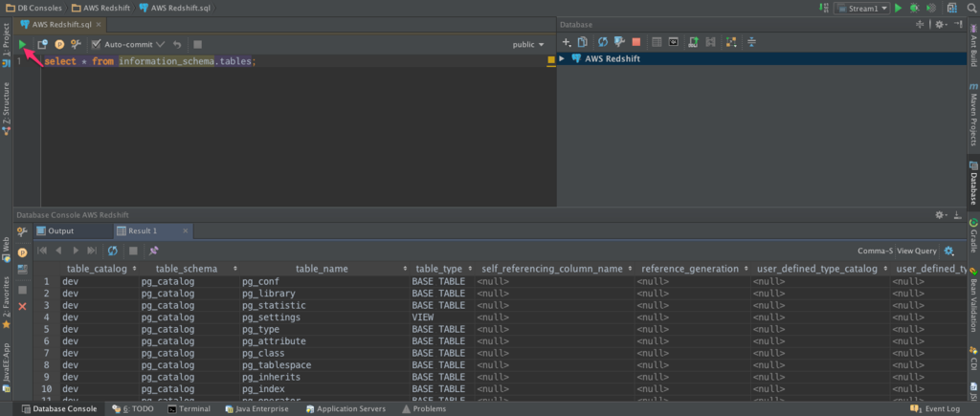Image resolution: width=980 pixels, height=416 pixels.
Task: Select AWS Redshift in the Database tree
Action: click(x=612, y=58)
